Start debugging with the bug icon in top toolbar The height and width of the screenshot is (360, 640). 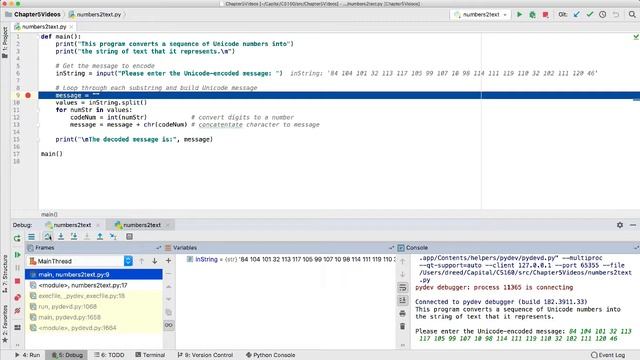pos(532,14)
